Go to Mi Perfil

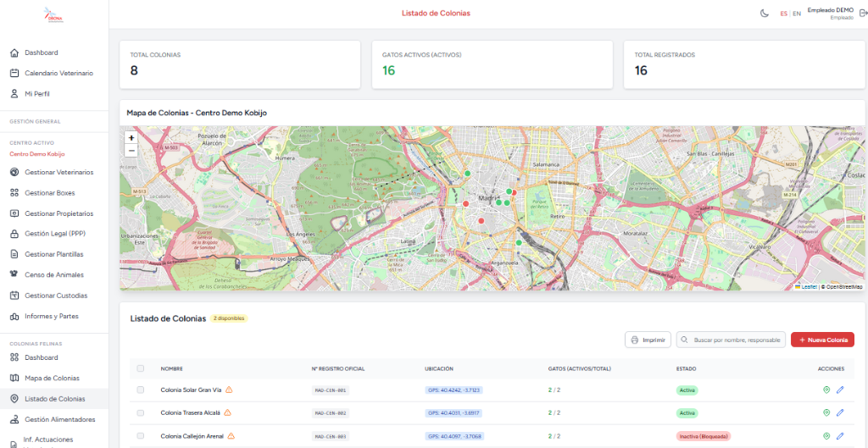53,94
